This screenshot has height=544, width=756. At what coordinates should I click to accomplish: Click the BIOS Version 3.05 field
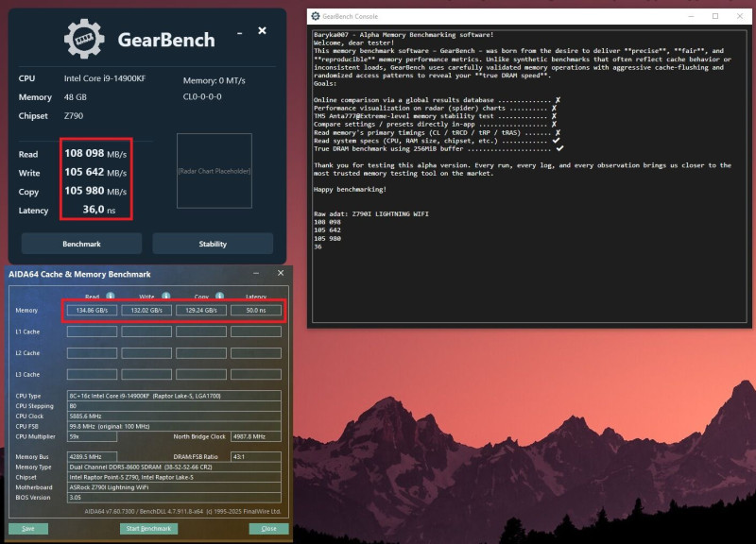174,498
